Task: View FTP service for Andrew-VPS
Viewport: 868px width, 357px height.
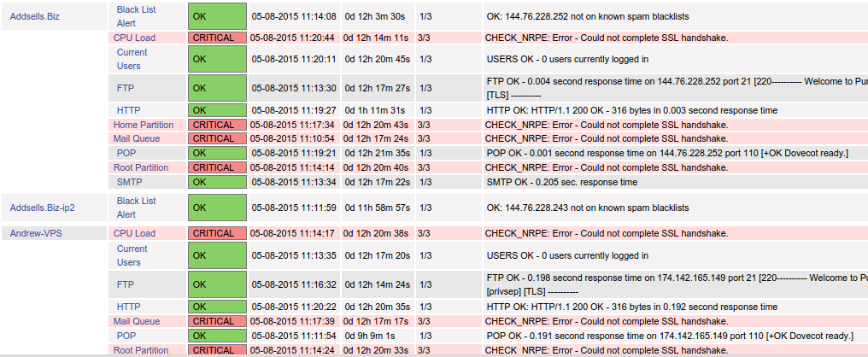Action: point(126,284)
